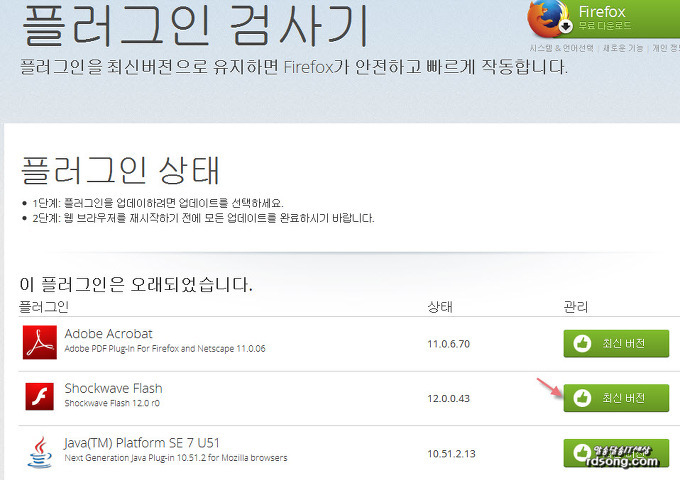
Task: Click the Shockwave Flash 12.0 r0 description
Action: pyautogui.click(x=112, y=403)
